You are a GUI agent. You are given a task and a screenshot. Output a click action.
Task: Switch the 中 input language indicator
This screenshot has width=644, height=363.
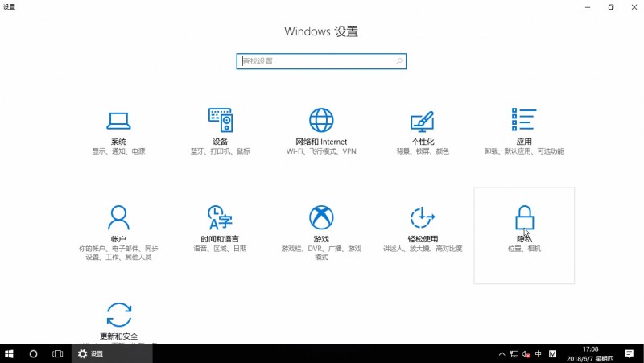(539, 353)
